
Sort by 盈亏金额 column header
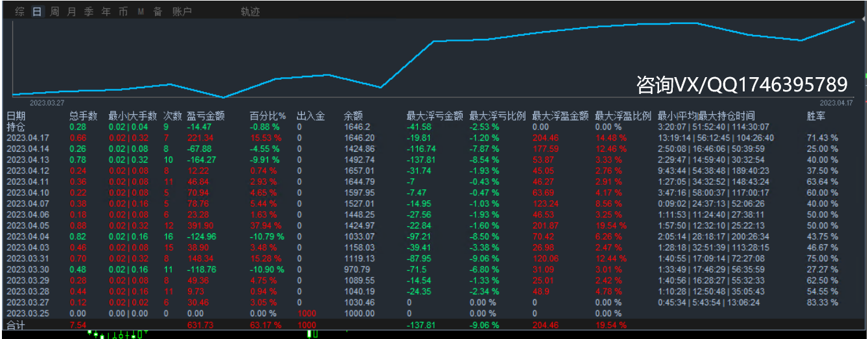point(206,116)
